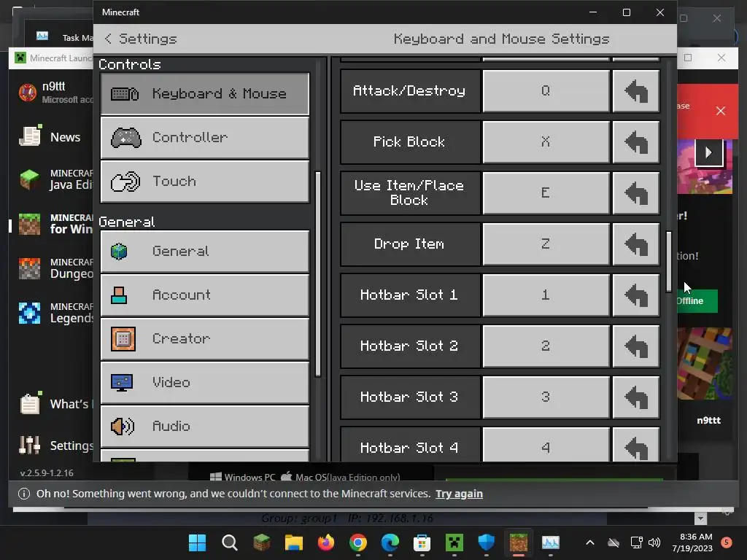Change the Hotbar Slot 1 key binding
The width and height of the screenshot is (747, 560).
tap(546, 295)
